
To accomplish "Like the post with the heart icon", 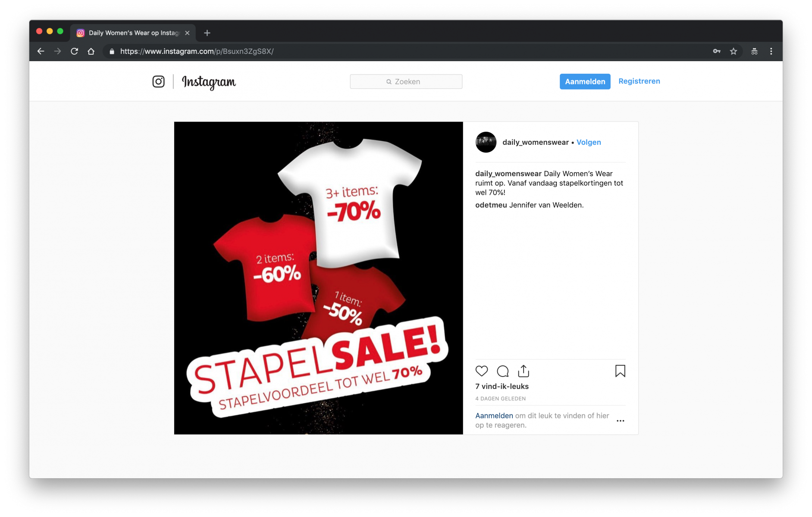I will coord(481,371).
